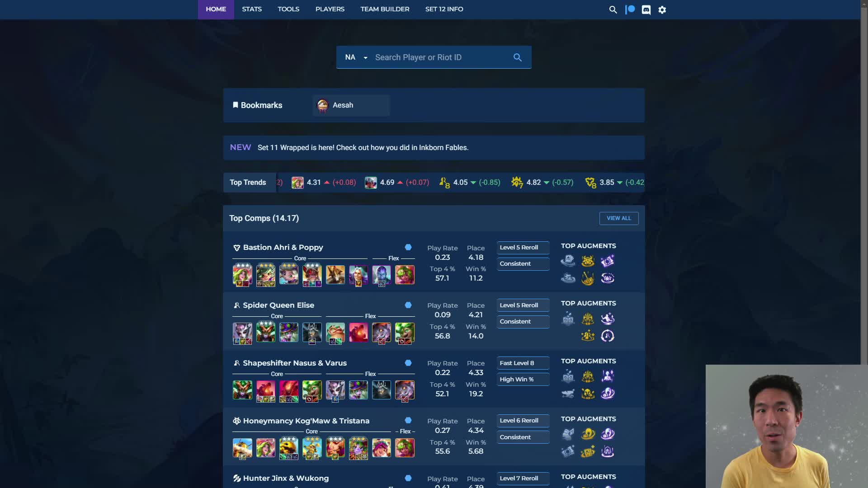
Task: Click the Fast Level 8 tag
Action: [523, 363]
